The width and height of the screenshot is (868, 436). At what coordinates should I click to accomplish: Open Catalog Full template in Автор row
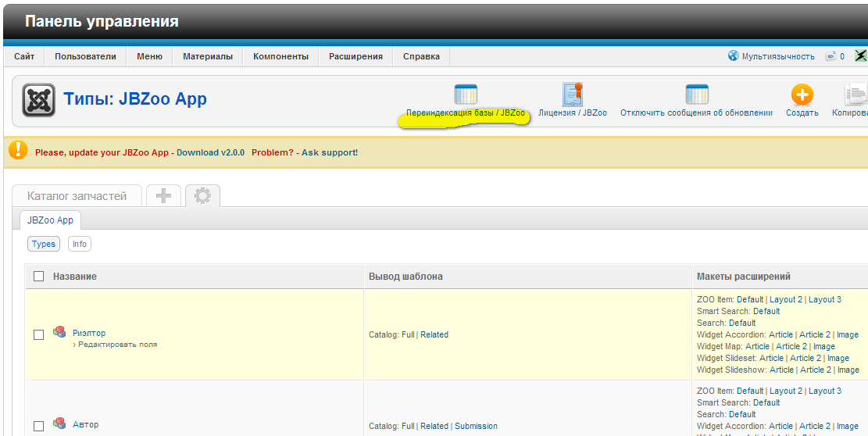(408, 426)
